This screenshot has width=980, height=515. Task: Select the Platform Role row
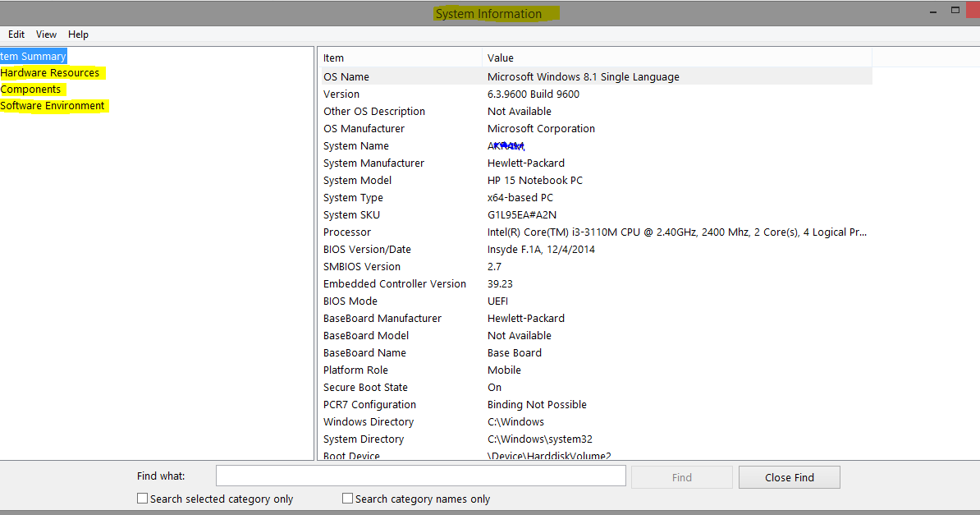pos(595,370)
